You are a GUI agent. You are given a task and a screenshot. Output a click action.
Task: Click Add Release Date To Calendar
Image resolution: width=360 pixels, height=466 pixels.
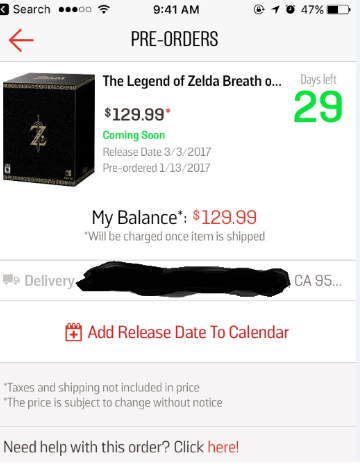[x=188, y=332]
